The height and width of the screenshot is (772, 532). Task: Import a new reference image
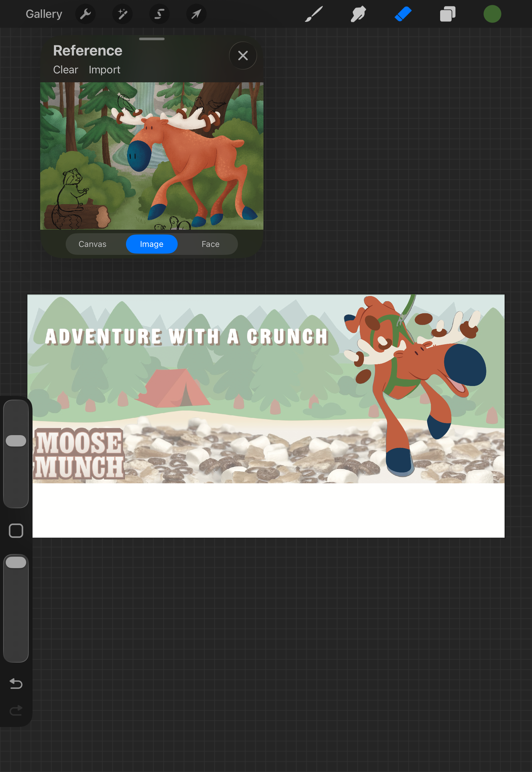[x=104, y=70]
